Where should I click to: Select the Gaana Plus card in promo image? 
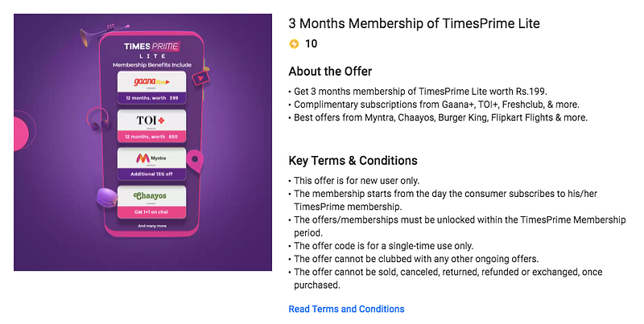pos(151,88)
